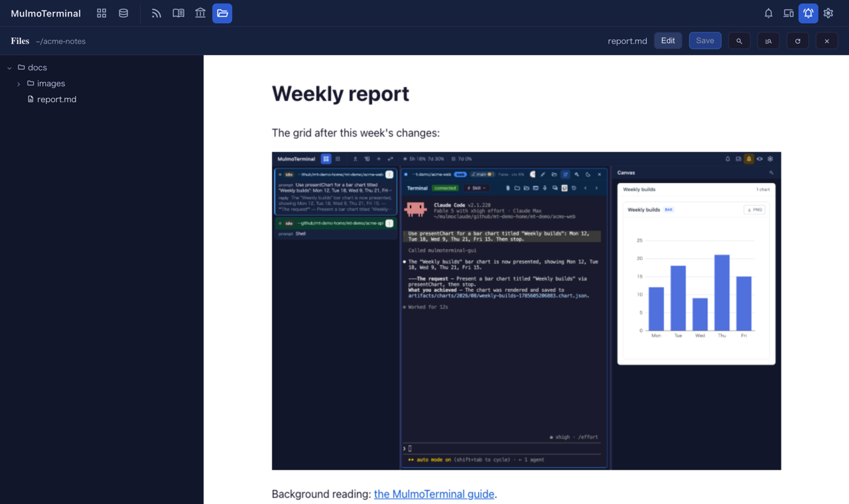Image resolution: width=849 pixels, height=504 pixels.
Task: Click the highlighted open-folder Files icon
Action: tap(222, 13)
